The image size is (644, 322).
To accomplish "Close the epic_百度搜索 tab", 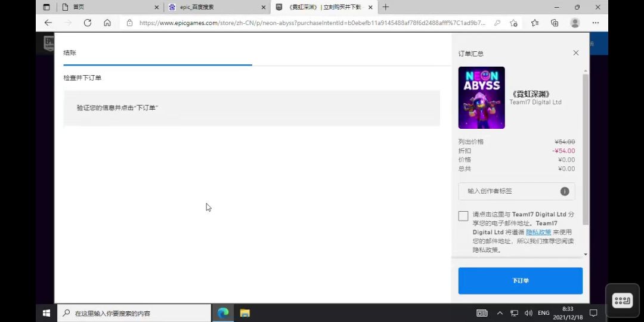I will (x=264, y=7).
